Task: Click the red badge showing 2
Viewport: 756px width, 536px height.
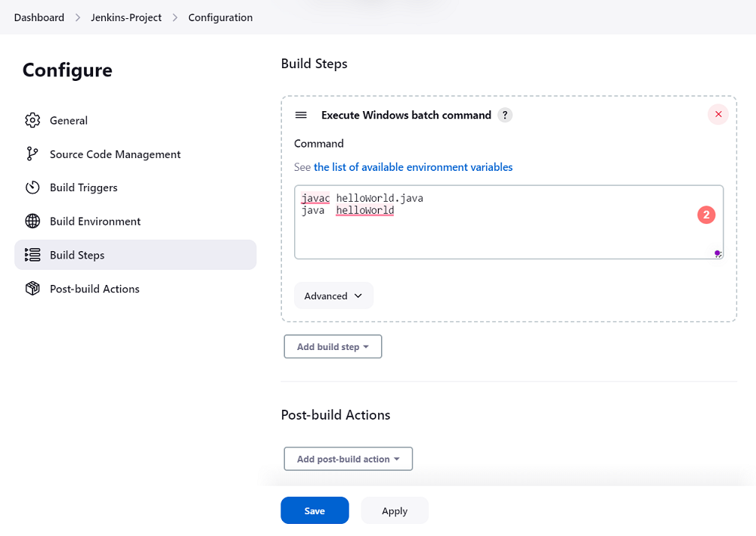Action: pyautogui.click(x=706, y=215)
